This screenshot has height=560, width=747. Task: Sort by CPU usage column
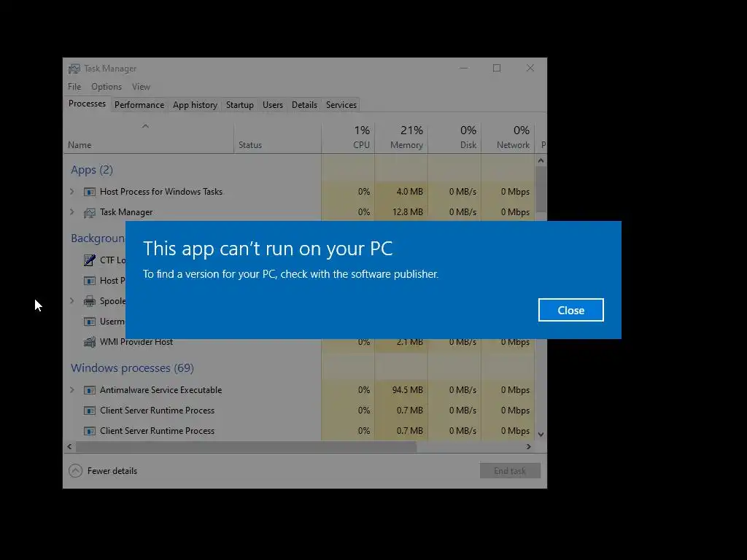[348, 138]
